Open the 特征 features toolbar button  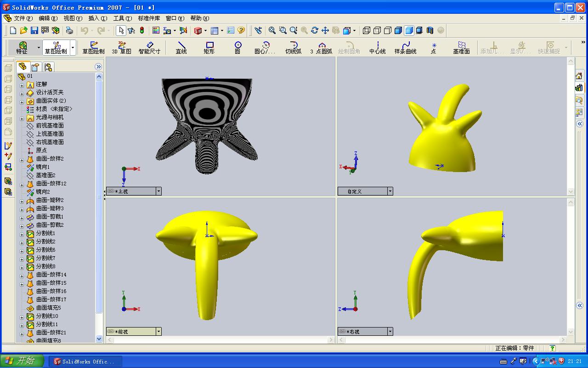22,47
